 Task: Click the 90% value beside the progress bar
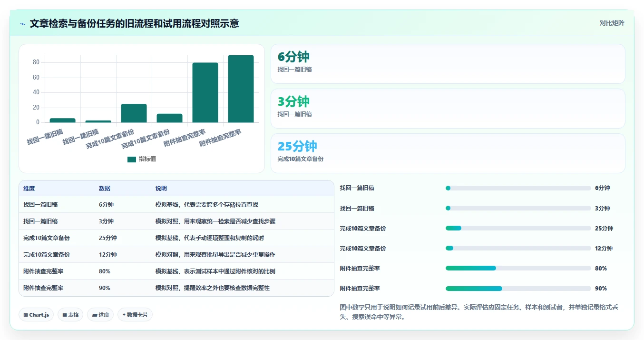(601, 289)
